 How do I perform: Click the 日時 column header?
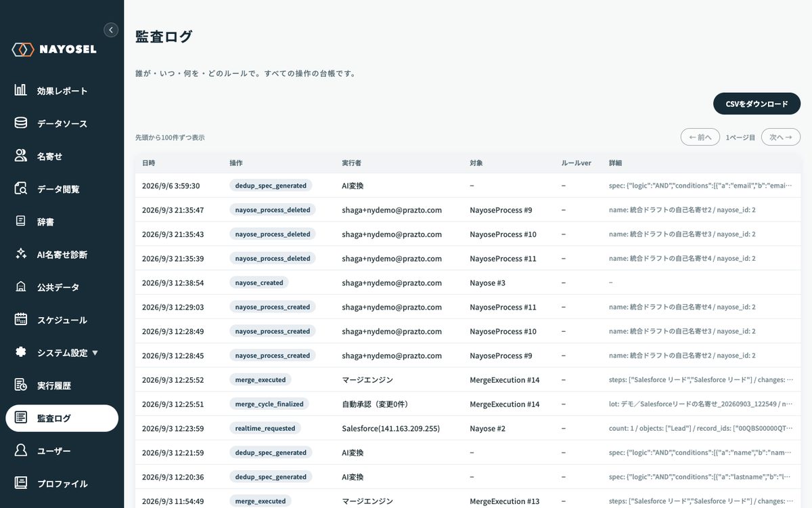pyautogui.click(x=148, y=163)
